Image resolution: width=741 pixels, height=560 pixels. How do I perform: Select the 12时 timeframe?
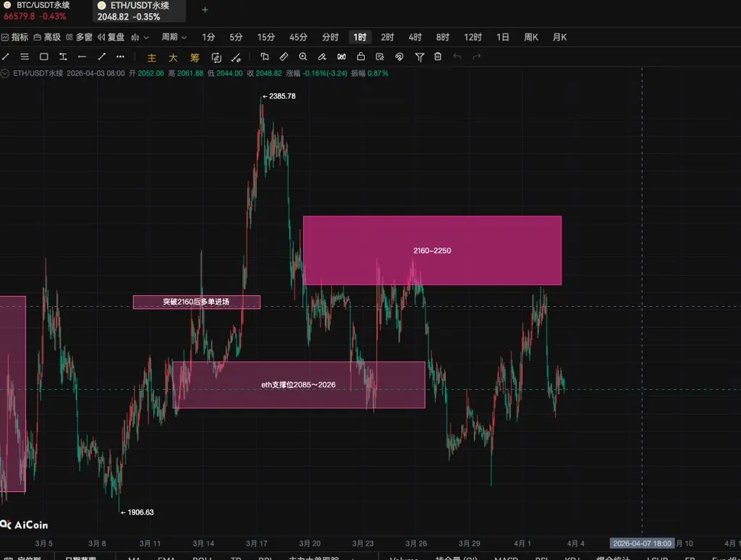point(473,37)
